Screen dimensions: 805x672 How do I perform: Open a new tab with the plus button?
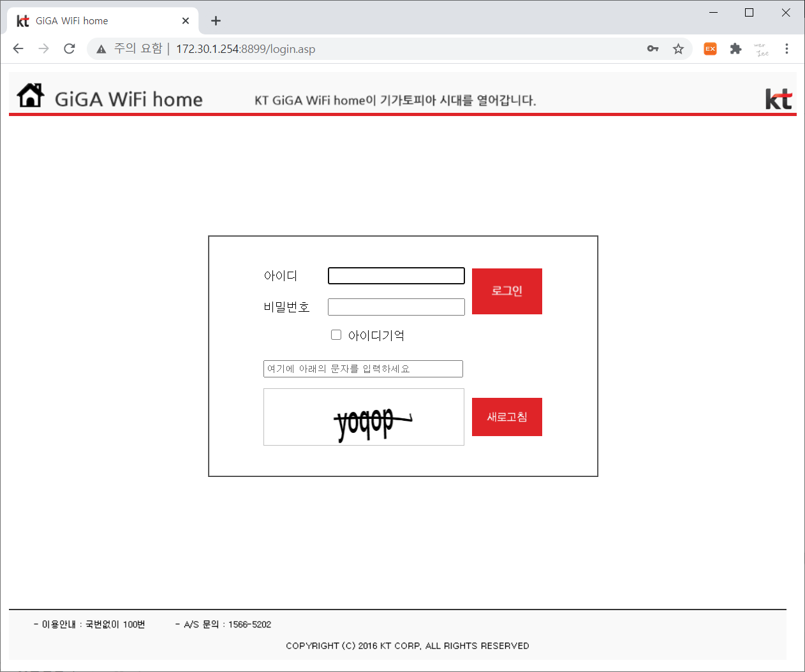coord(216,21)
